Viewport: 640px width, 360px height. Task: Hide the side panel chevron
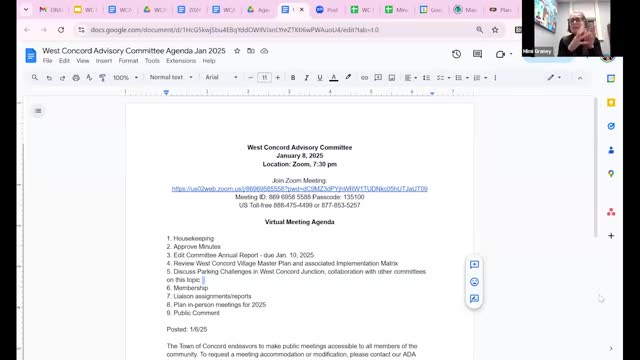click(611, 349)
